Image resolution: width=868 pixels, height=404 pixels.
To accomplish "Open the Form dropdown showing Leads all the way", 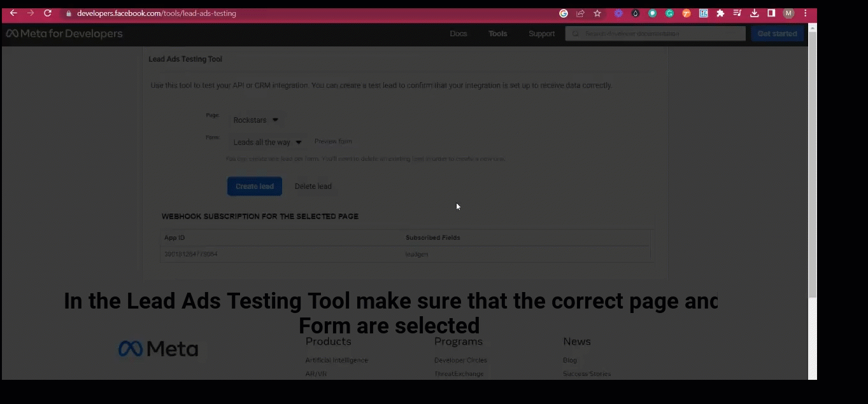I will [267, 143].
